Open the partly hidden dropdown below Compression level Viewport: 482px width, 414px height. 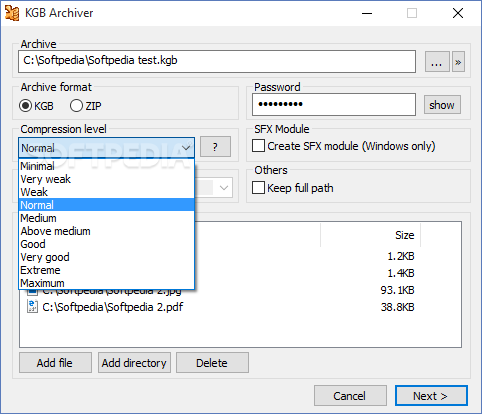tap(224, 188)
